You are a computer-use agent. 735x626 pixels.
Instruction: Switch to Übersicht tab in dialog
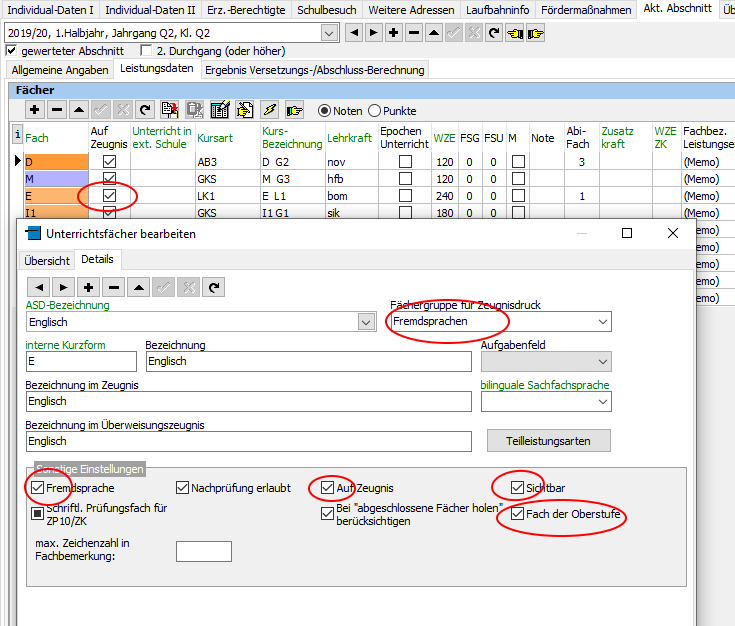(x=47, y=261)
